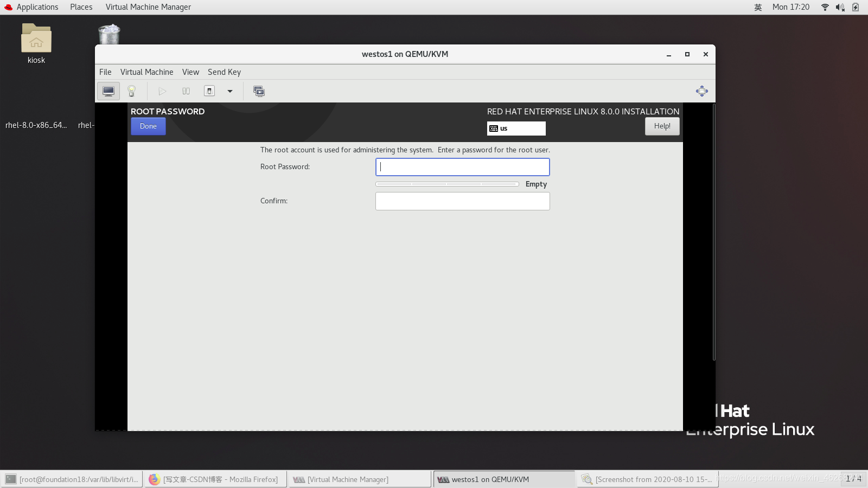Switch to westos1 on QEMU/KVM taskbar item

(x=504, y=479)
